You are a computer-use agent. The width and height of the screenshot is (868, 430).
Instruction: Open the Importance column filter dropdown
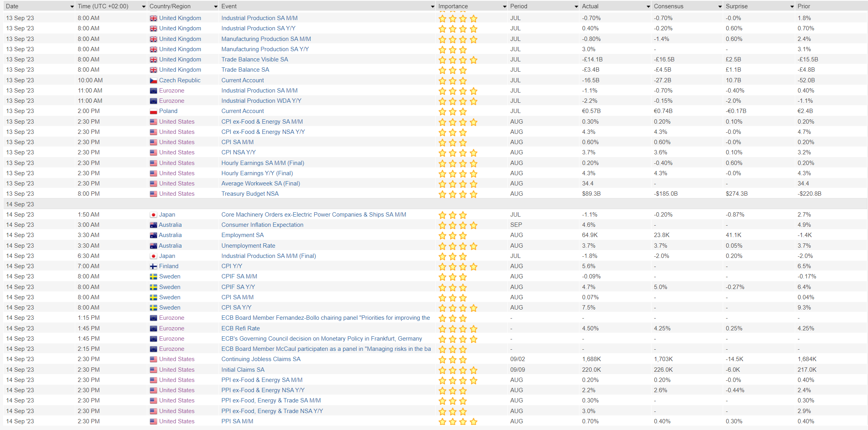tap(504, 7)
